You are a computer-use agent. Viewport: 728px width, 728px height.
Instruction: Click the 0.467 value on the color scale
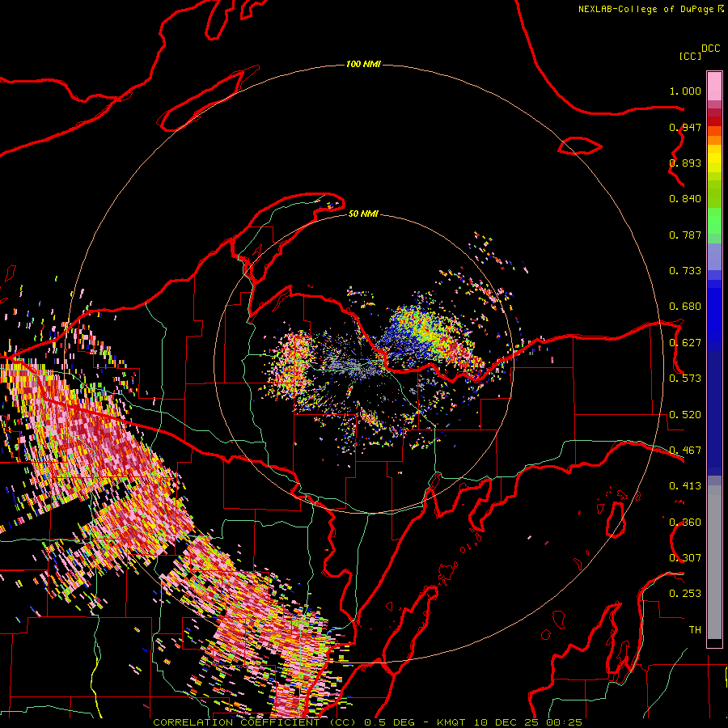pyautogui.click(x=685, y=451)
